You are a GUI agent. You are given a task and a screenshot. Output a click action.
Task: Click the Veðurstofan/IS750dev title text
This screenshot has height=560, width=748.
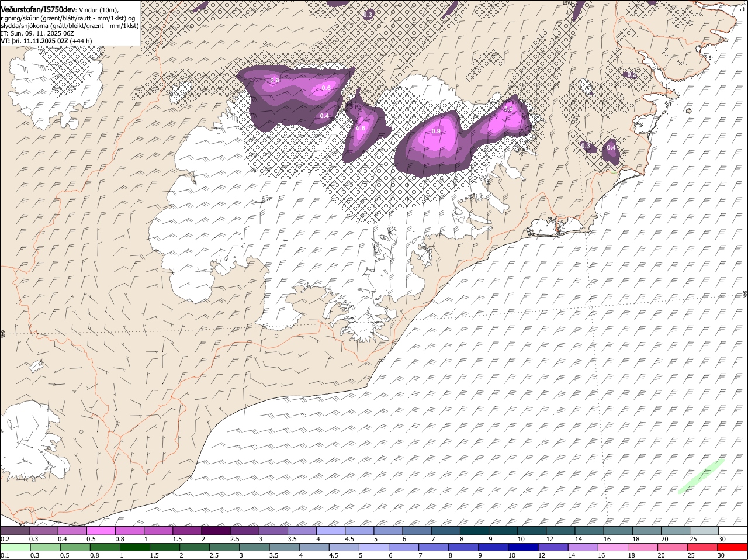(x=38, y=10)
